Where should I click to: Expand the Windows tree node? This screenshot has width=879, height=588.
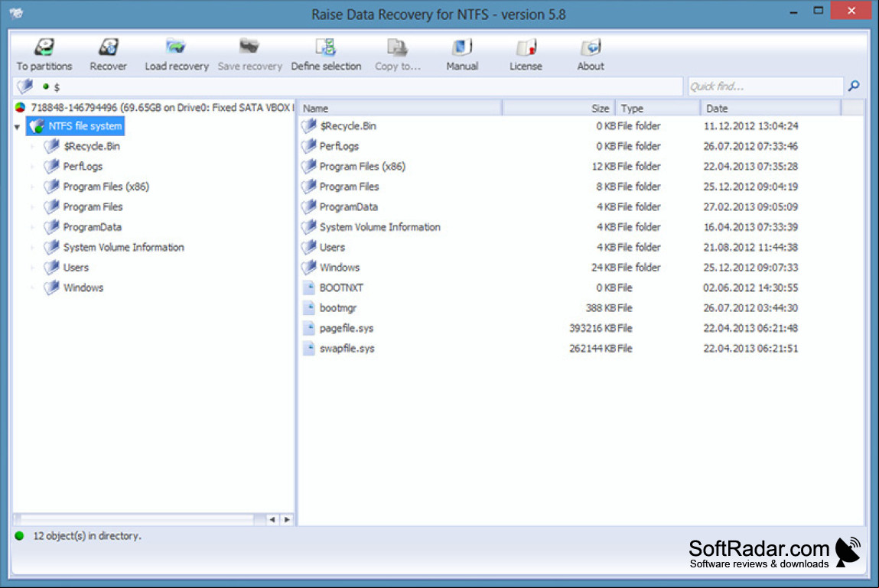tap(33, 288)
